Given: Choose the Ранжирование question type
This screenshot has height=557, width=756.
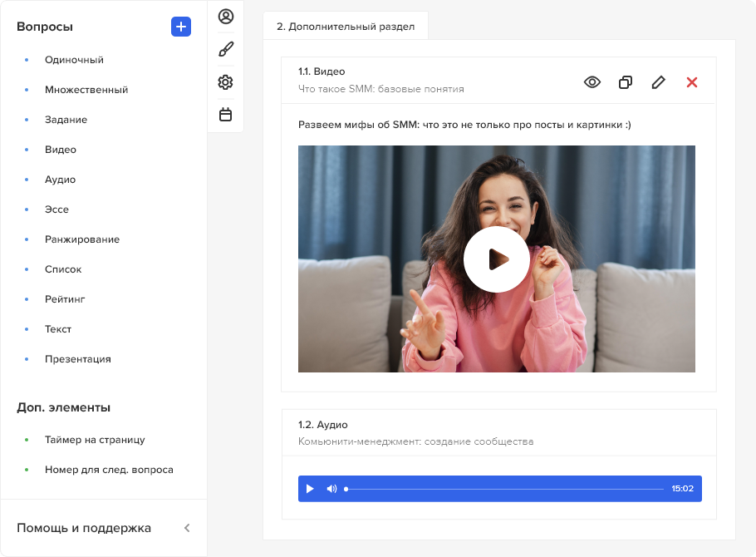Looking at the screenshot, I should coord(82,239).
